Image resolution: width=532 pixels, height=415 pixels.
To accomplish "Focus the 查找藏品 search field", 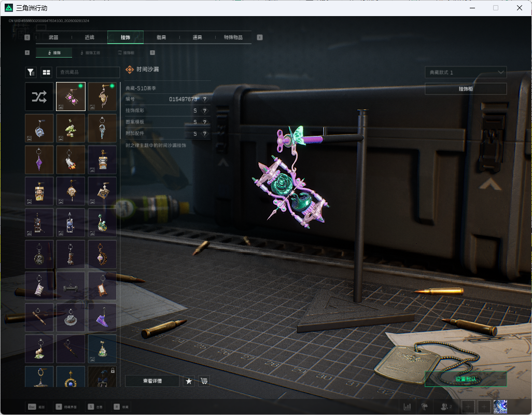I will pyautogui.click(x=88, y=72).
